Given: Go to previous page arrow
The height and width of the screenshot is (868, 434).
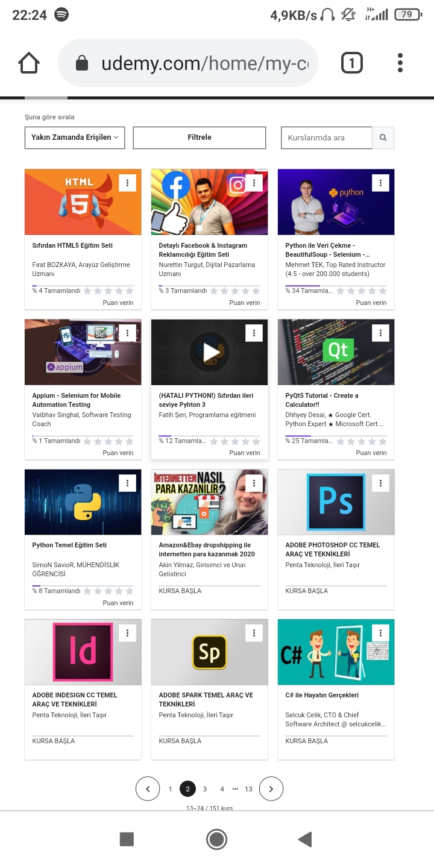Looking at the screenshot, I should point(148,789).
